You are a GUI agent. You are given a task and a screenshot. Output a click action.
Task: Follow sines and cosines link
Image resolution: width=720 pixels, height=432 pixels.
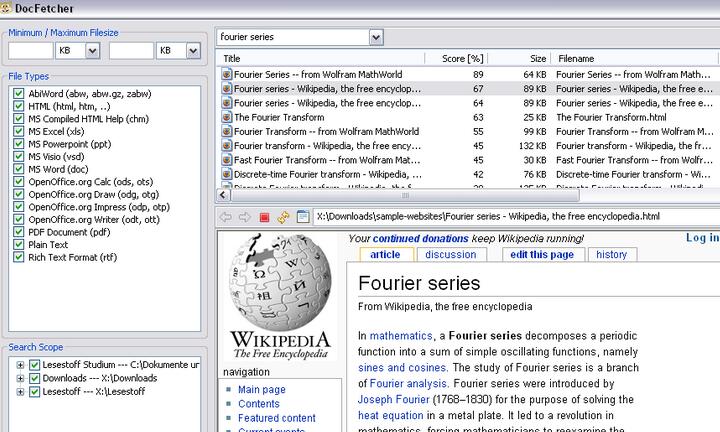[402, 367]
